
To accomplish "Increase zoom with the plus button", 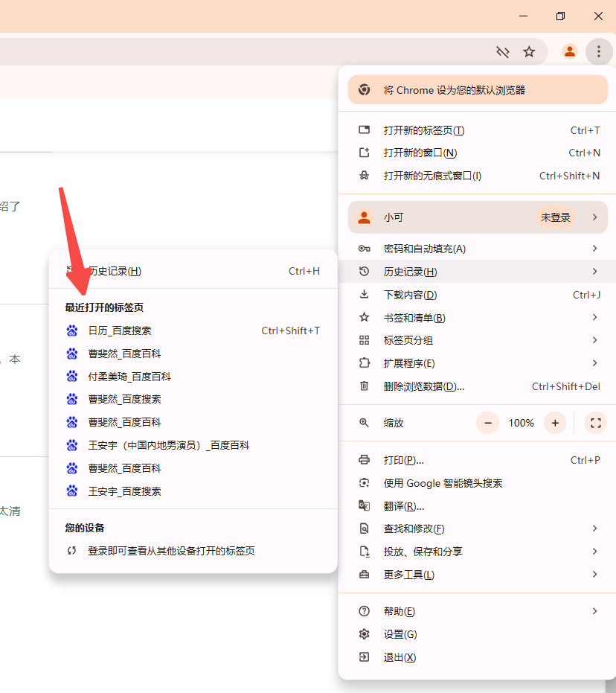I will pyautogui.click(x=555, y=423).
